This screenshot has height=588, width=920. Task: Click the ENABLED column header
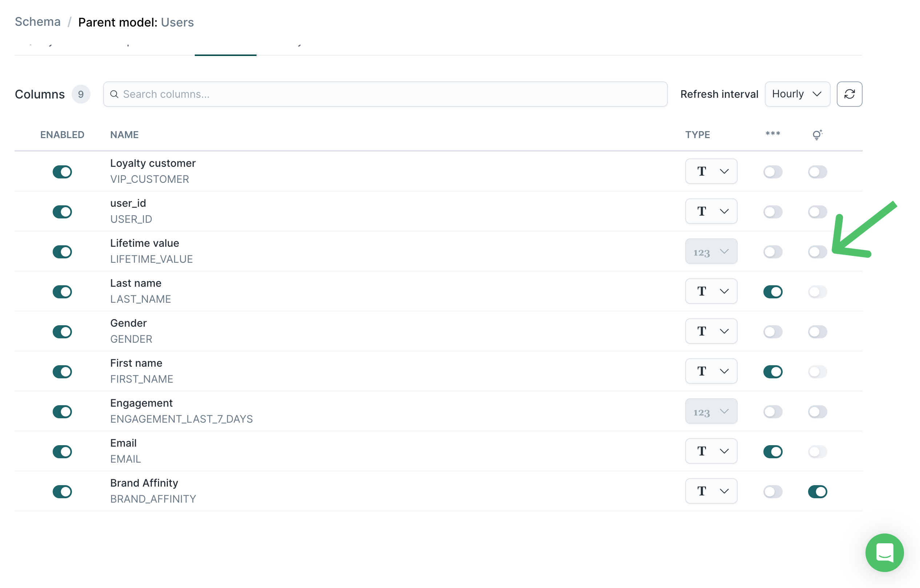[62, 134]
